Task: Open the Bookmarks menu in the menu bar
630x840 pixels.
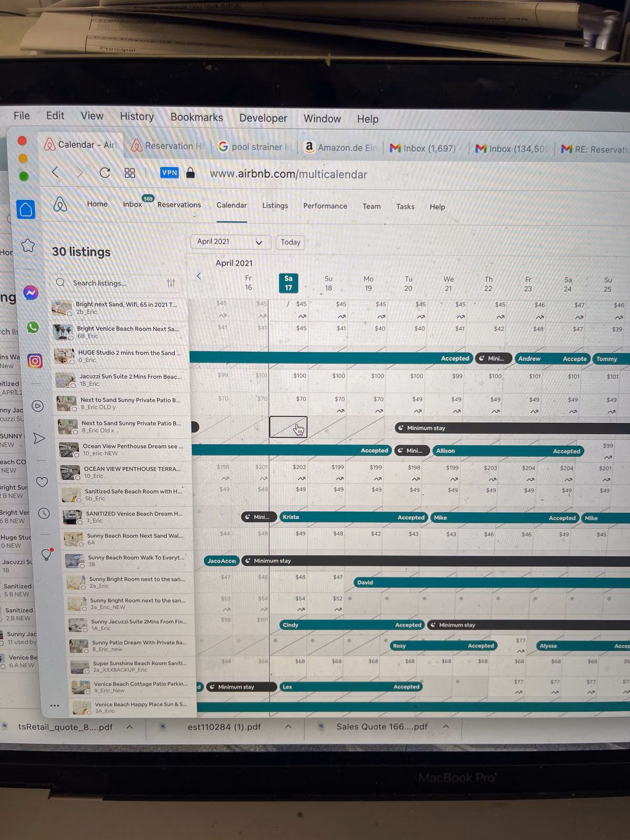Action: (x=197, y=117)
